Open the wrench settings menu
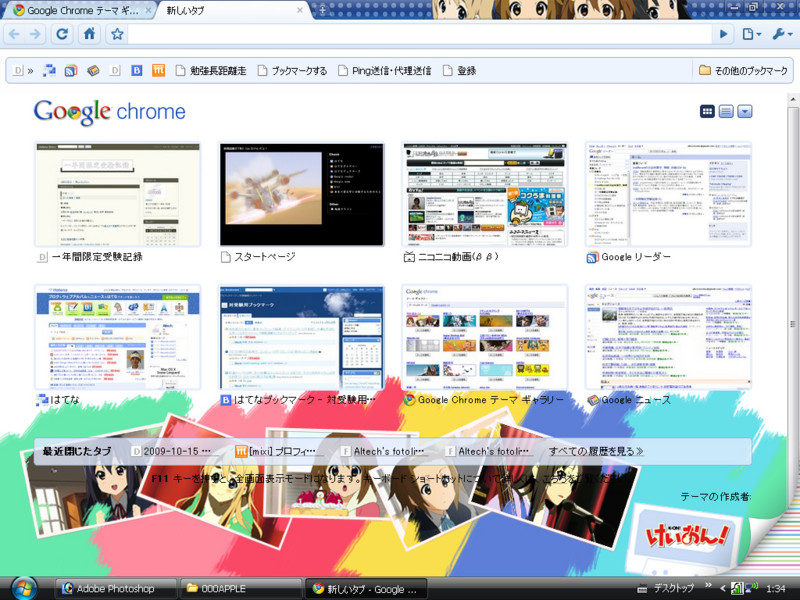Image resolution: width=800 pixels, height=600 pixels. [x=782, y=34]
